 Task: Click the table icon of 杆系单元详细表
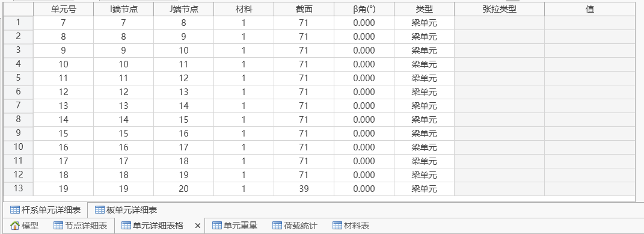tap(15, 210)
